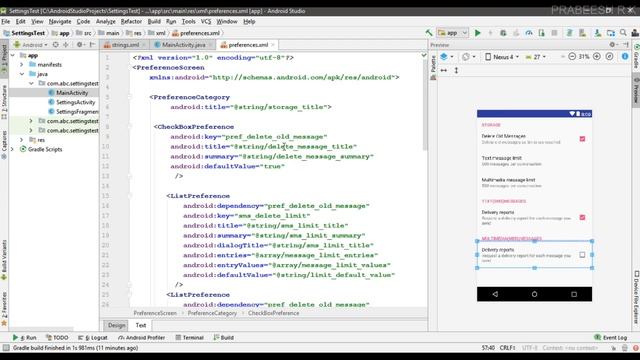The width and height of the screenshot is (640, 360).
Task: Toggle the Delete Old Messages checkbox in preview
Action: 582,139
